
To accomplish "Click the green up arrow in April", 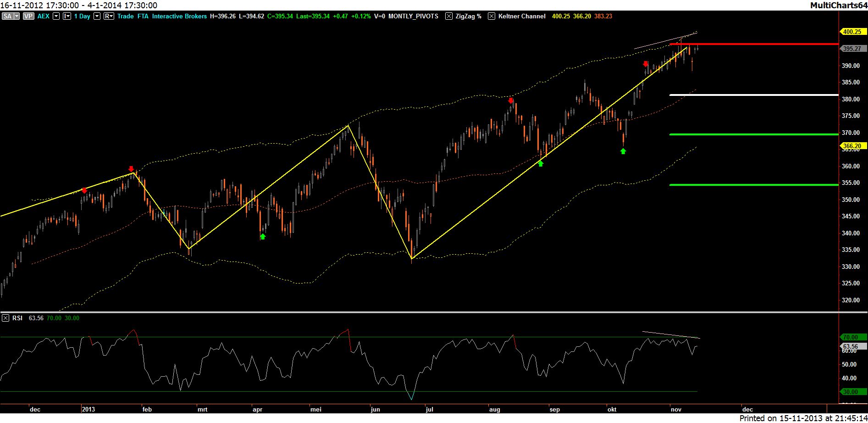I will pos(263,236).
